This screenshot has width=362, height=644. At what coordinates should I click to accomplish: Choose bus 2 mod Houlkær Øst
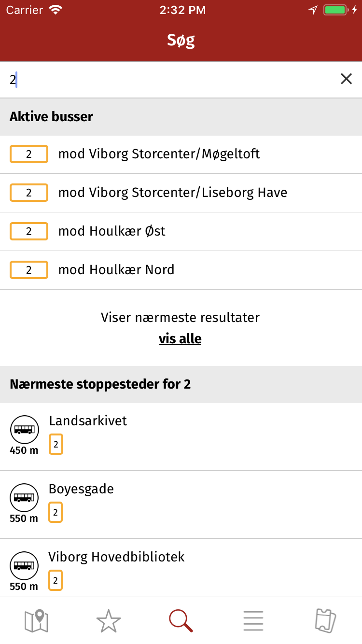point(181,232)
